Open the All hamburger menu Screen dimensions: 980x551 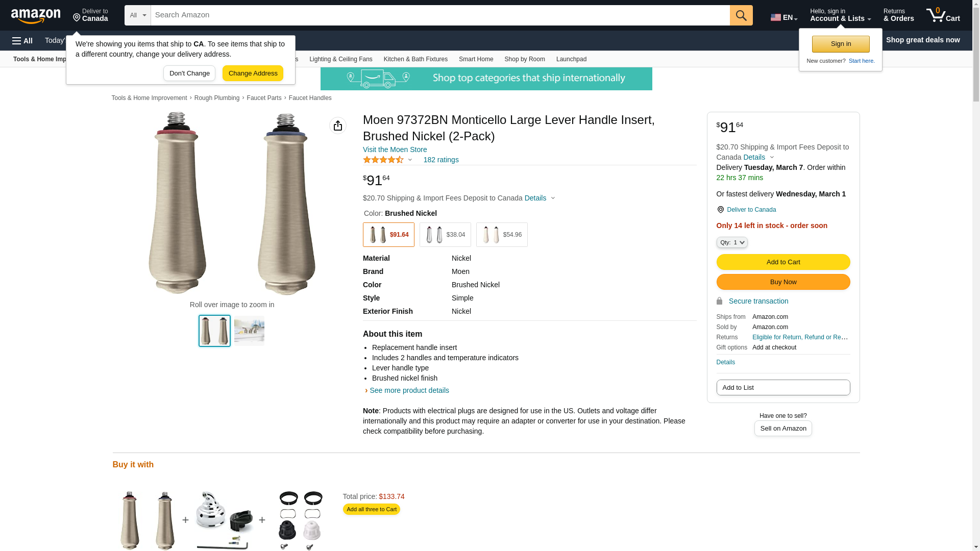(x=22, y=40)
